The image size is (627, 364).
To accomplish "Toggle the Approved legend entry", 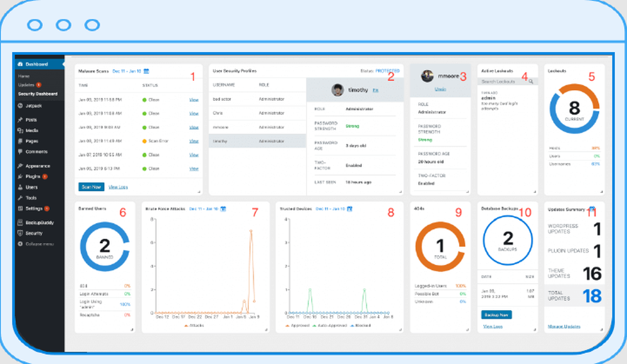I will click(x=297, y=326).
